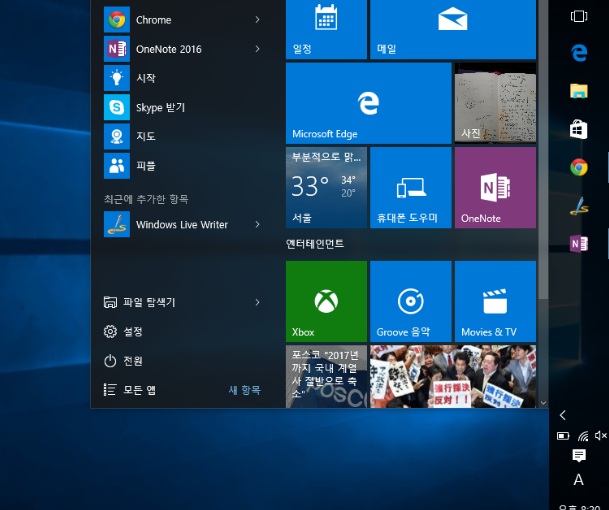Open the 피플 people app
This screenshot has width=609, height=510.
[x=182, y=166]
